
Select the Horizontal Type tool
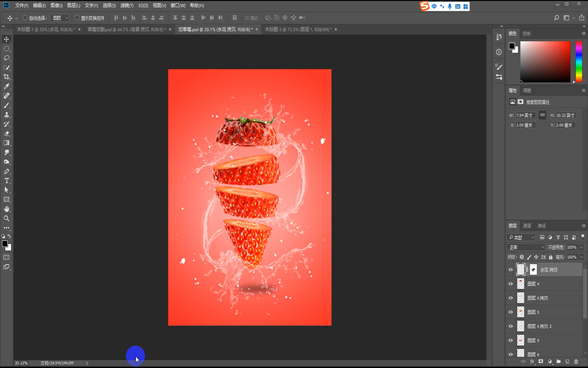click(x=7, y=181)
